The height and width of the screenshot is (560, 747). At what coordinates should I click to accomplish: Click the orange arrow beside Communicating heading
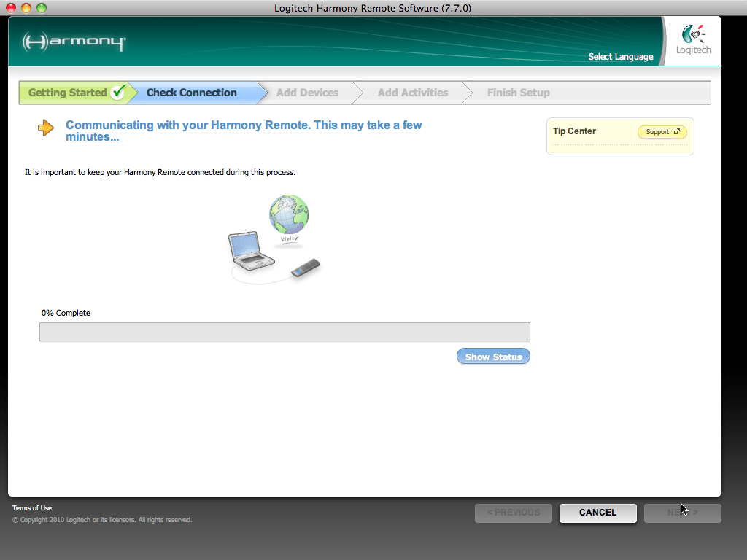point(46,128)
